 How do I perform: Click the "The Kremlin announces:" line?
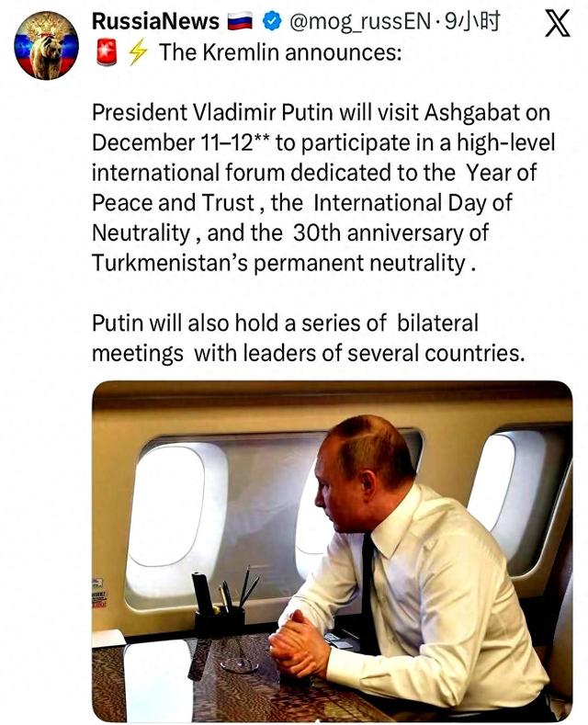(279, 53)
